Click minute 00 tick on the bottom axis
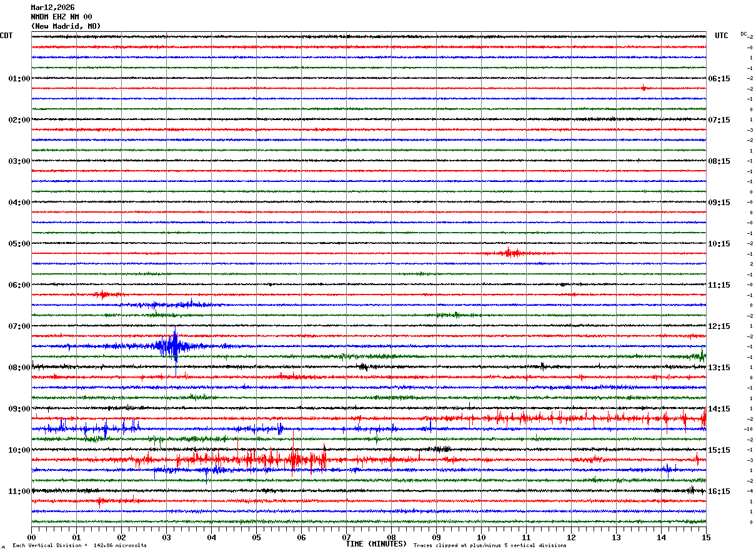 click(31, 537)
